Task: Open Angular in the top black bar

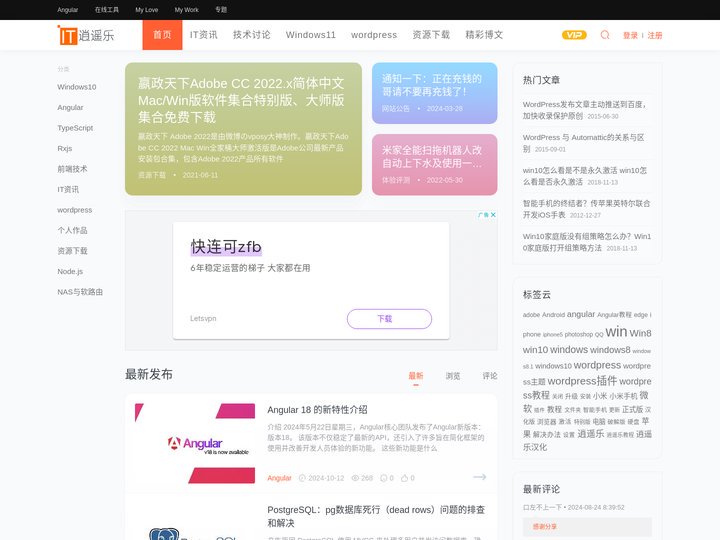Action: [x=68, y=10]
